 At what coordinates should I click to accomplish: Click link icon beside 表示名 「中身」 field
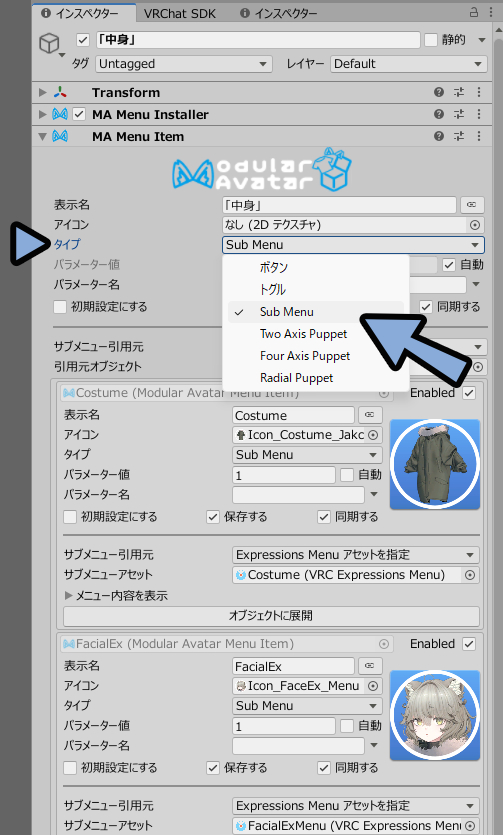click(x=472, y=204)
